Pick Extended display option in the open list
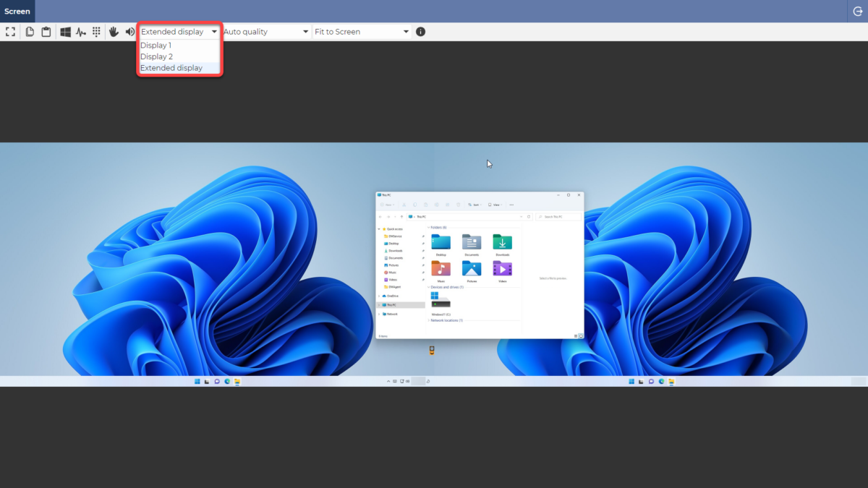The height and width of the screenshot is (488, 868). coord(179,68)
